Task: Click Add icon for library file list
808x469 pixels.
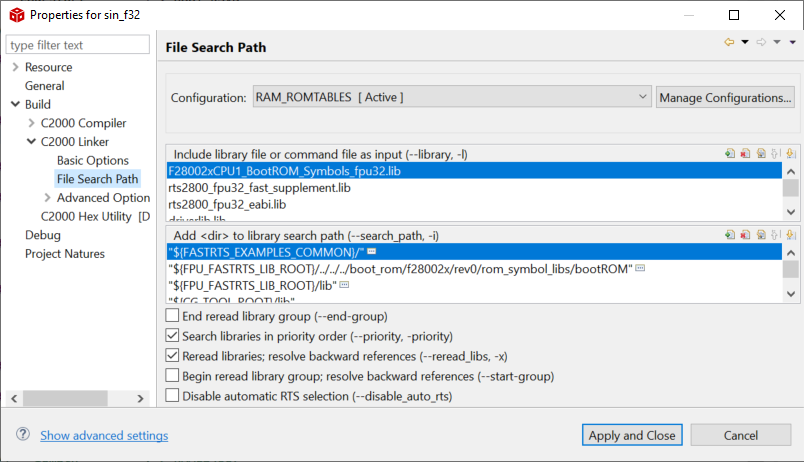Action: tap(731, 154)
